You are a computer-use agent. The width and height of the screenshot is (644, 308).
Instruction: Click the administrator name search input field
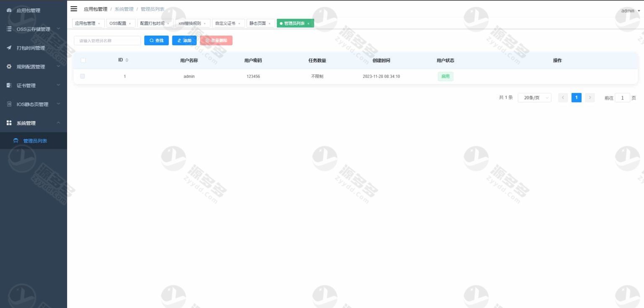click(107, 41)
